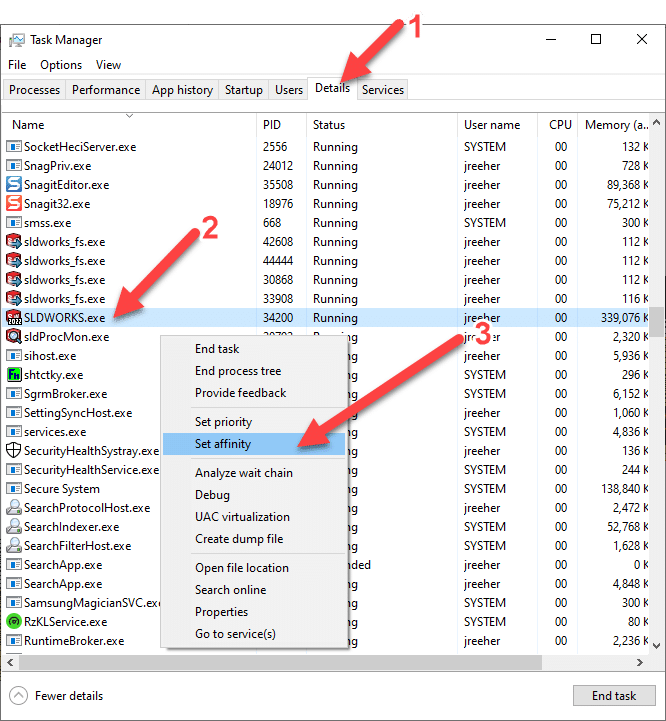Select the sihost.exe process row
The height and width of the screenshot is (721, 666).
[x=326, y=355]
